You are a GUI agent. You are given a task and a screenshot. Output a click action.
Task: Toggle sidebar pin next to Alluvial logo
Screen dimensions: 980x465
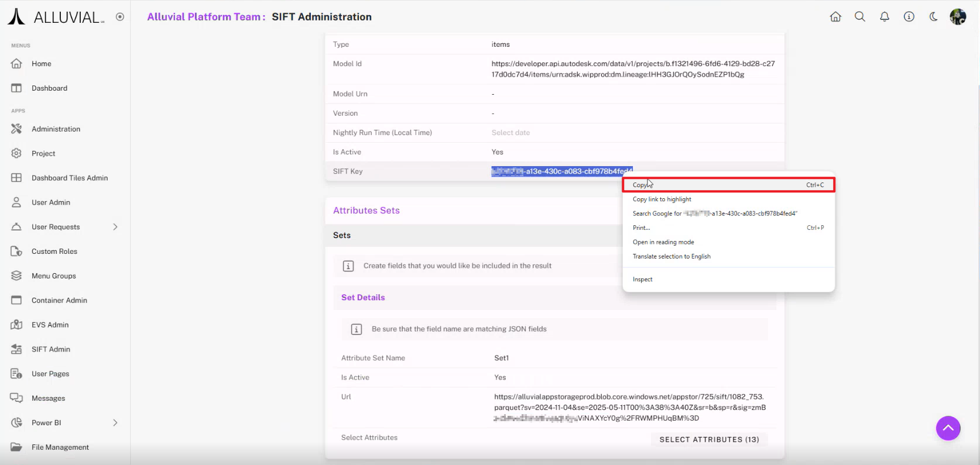pyautogui.click(x=120, y=17)
